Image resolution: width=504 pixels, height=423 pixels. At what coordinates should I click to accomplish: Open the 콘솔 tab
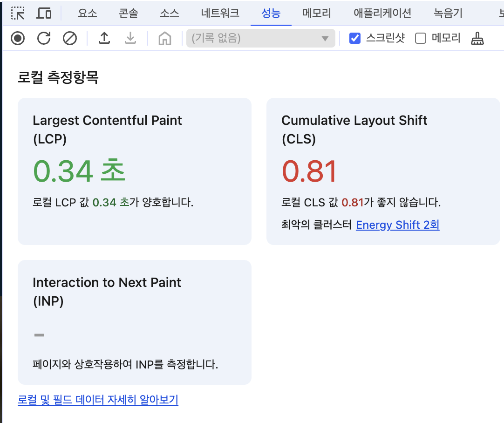coord(128,13)
